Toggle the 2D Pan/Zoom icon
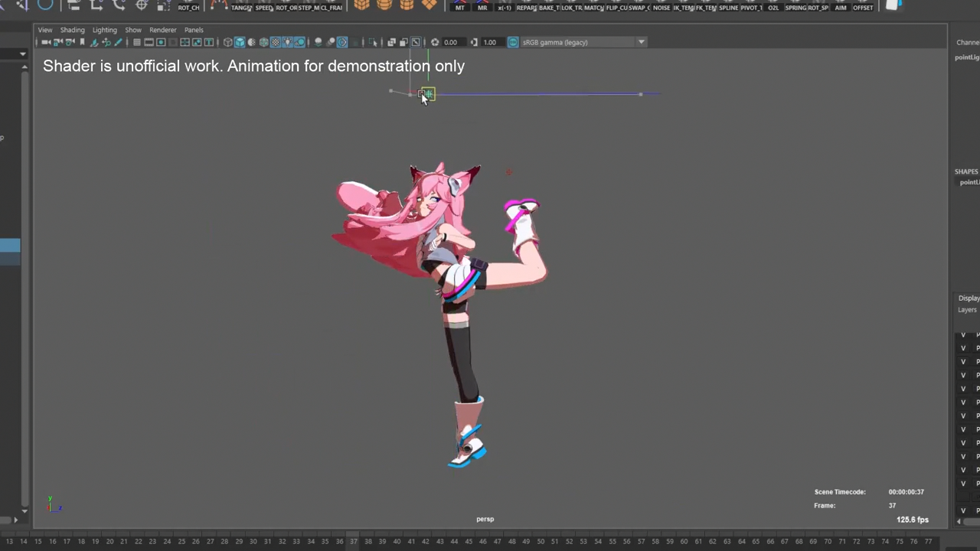The image size is (980, 551). [x=106, y=42]
